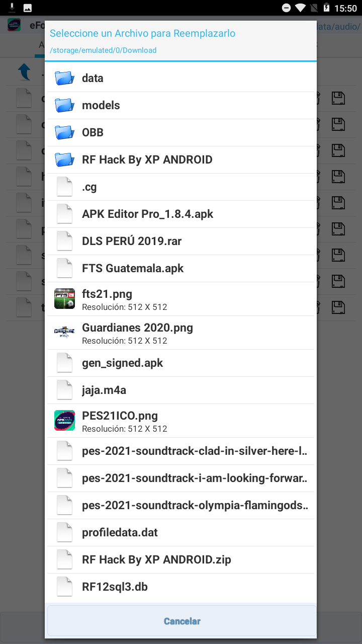The width and height of the screenshot is (362, 644).
Task: Click the '.cg' file name
Action: click(x=89, y=187)
